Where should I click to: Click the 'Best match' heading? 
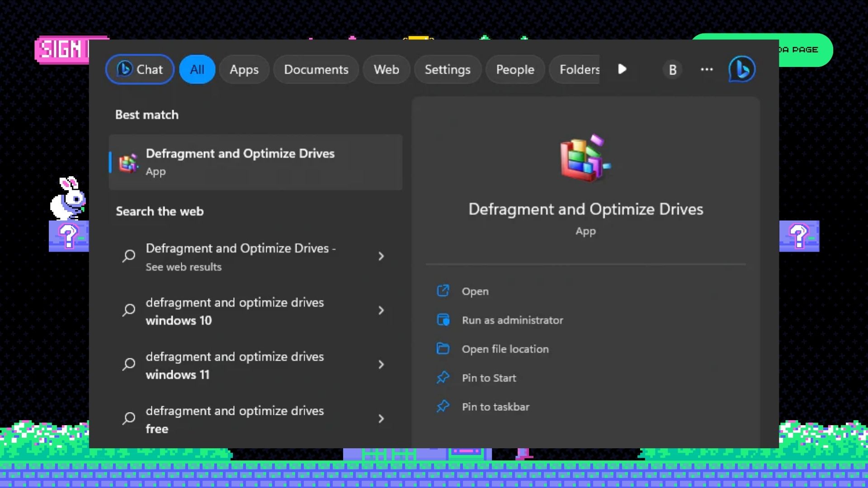point(147,115)
